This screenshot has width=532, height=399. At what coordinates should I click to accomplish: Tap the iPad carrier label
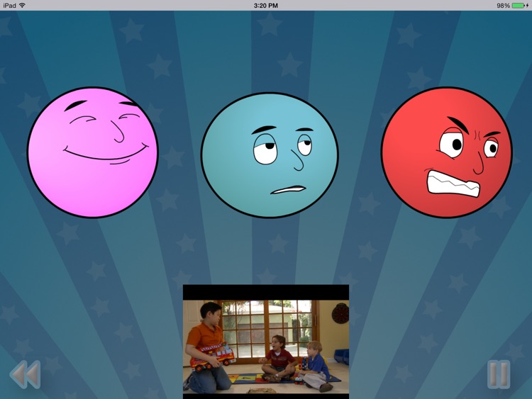[x=9, y=6]
